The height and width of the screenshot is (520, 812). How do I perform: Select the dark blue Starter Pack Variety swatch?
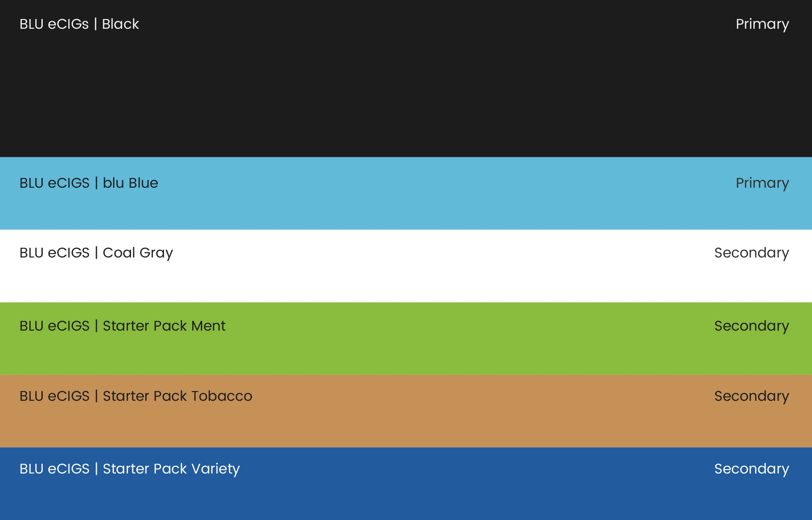(x=406, y=497)
